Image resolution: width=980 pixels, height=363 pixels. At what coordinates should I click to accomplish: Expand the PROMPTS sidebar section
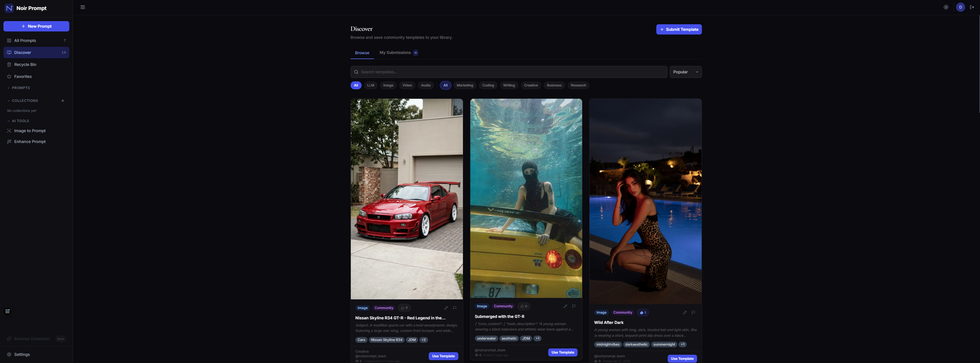(21, 88)
